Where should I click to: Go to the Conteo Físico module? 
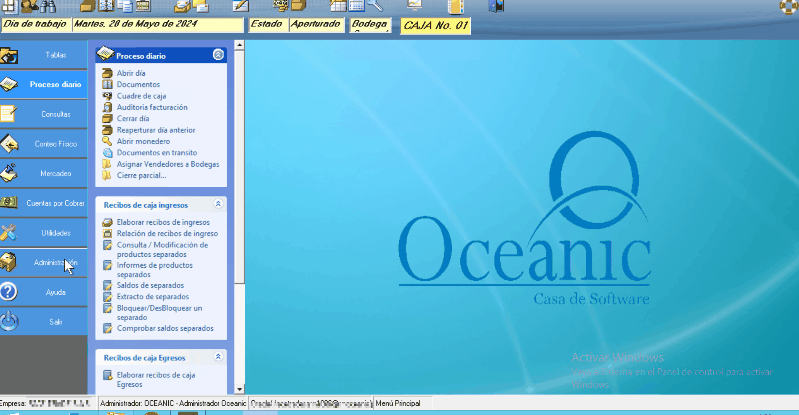44,144
